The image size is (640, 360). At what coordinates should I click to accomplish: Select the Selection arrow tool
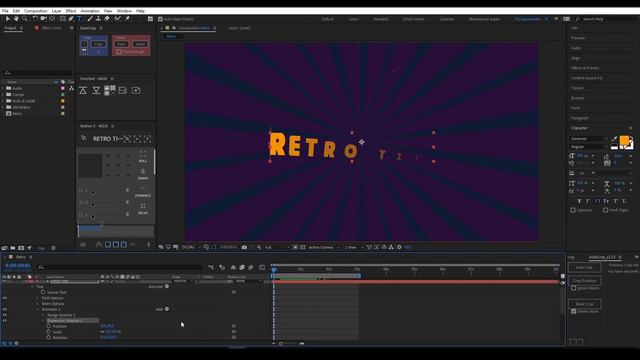click(7, 19)
